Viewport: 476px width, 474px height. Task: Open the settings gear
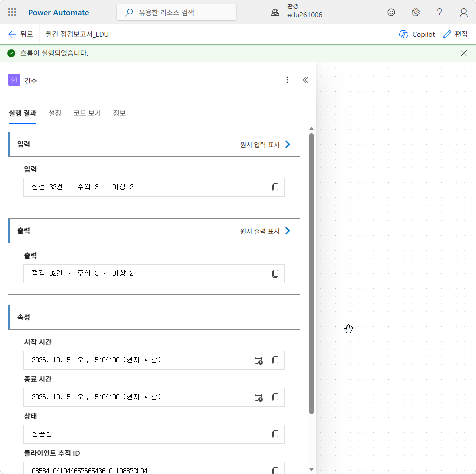click(415, 12)
